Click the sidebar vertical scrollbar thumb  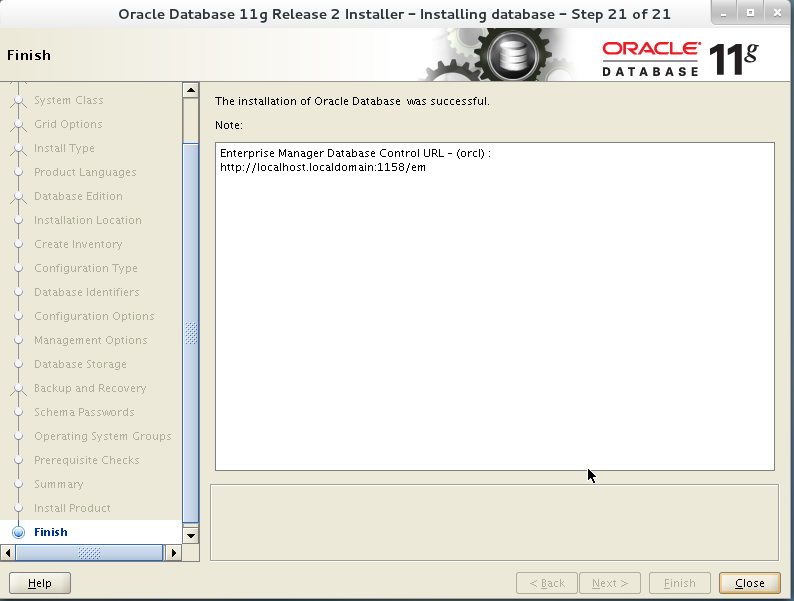coord(191,333)
